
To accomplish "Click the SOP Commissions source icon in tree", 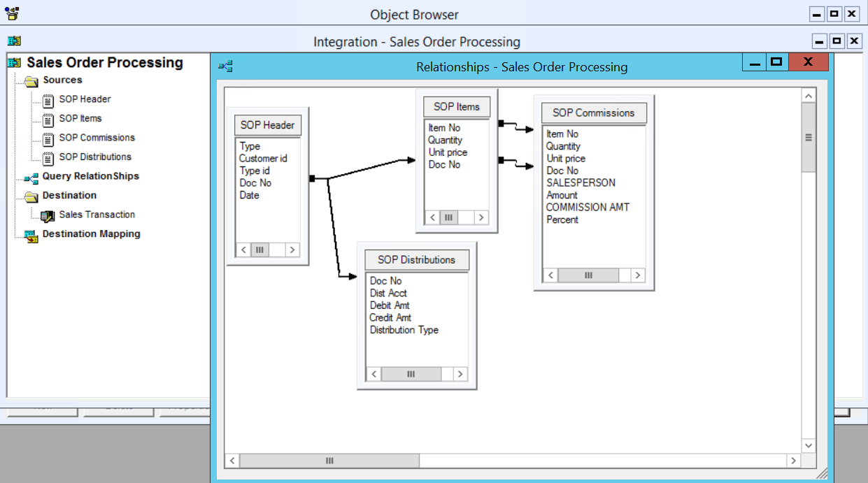I will pos(48,139).
